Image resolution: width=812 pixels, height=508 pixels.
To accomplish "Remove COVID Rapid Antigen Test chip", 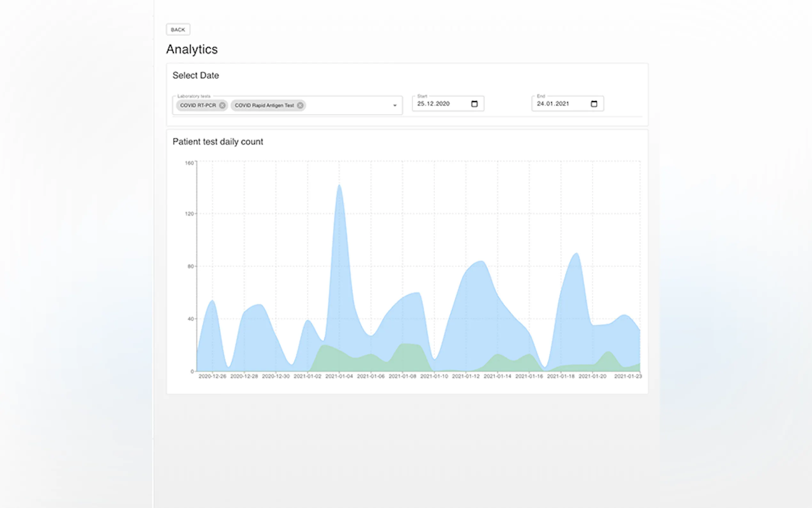I will pos(300,106).
